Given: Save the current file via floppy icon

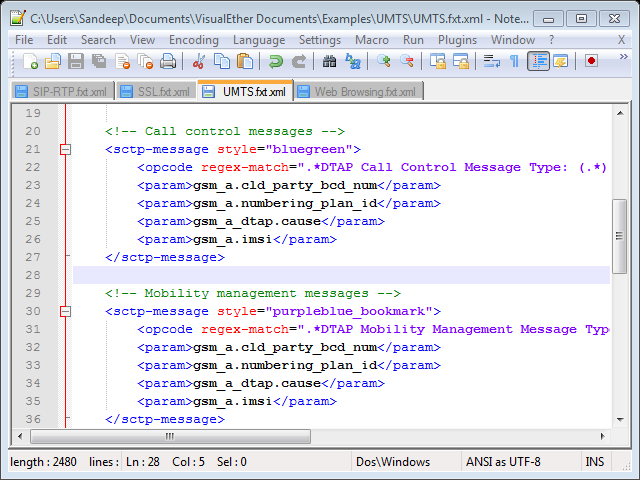Looking at the screenshot, I should (x=76, y=61).
